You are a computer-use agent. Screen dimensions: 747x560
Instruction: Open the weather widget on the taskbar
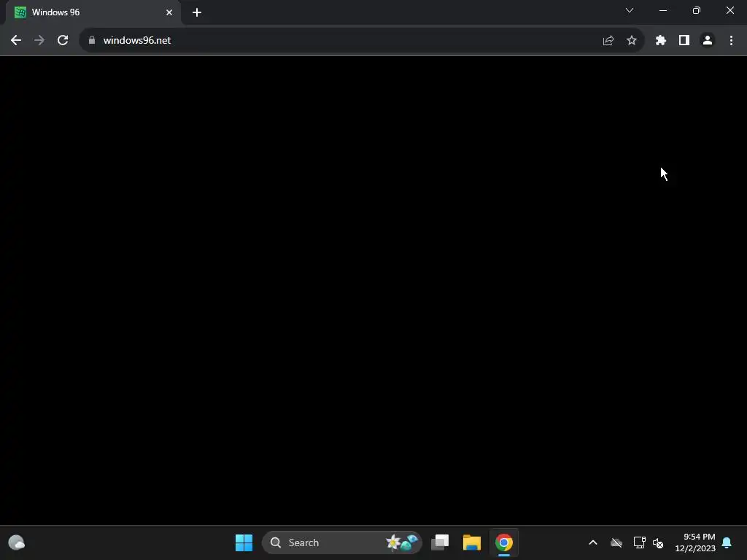pos(17,542)
